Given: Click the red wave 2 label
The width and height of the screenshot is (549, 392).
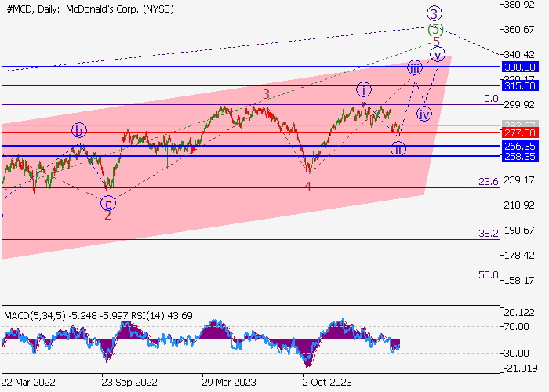Looking at the screenshot, I should click(x=108, y=216).
